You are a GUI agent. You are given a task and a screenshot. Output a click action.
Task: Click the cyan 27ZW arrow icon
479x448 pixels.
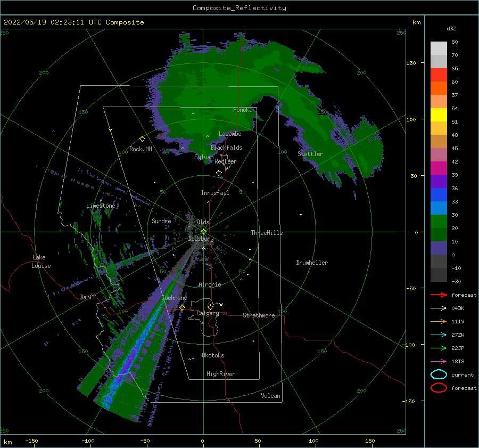pyautogui.click(x=439, y=335)
